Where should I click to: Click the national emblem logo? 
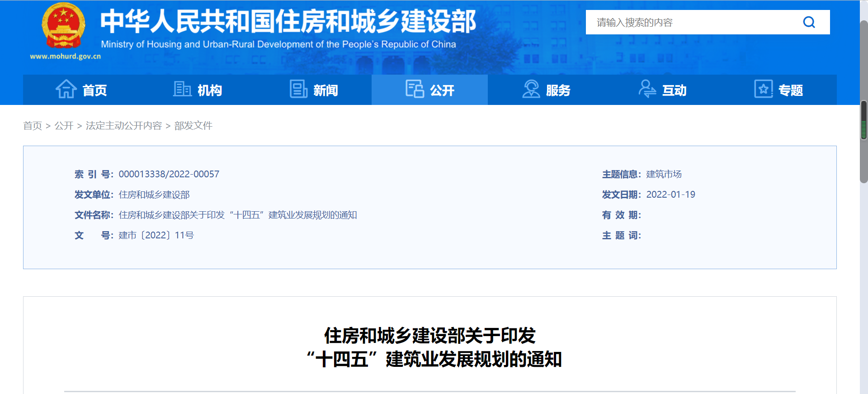(x=64, y=26)
